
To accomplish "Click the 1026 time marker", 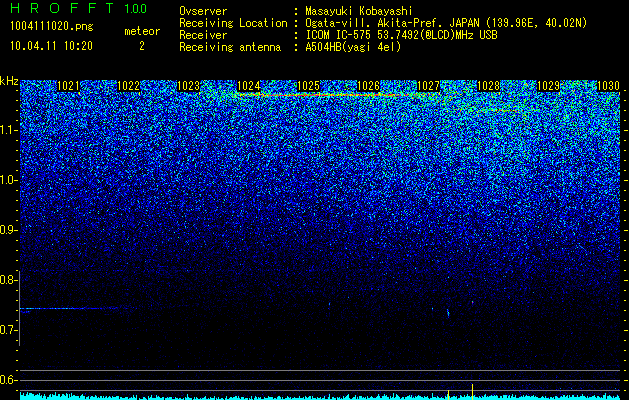I will [369, 86].
